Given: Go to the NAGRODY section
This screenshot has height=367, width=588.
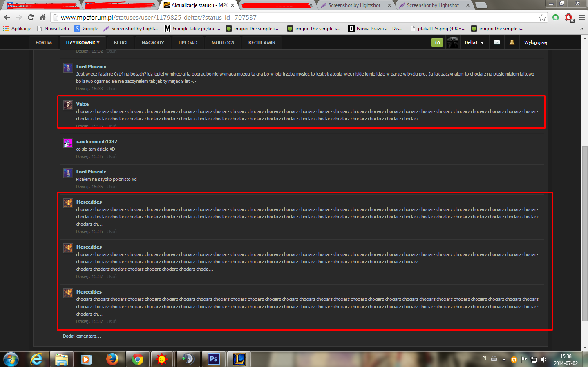Looking at the screenshot, I should click(153, 42).
